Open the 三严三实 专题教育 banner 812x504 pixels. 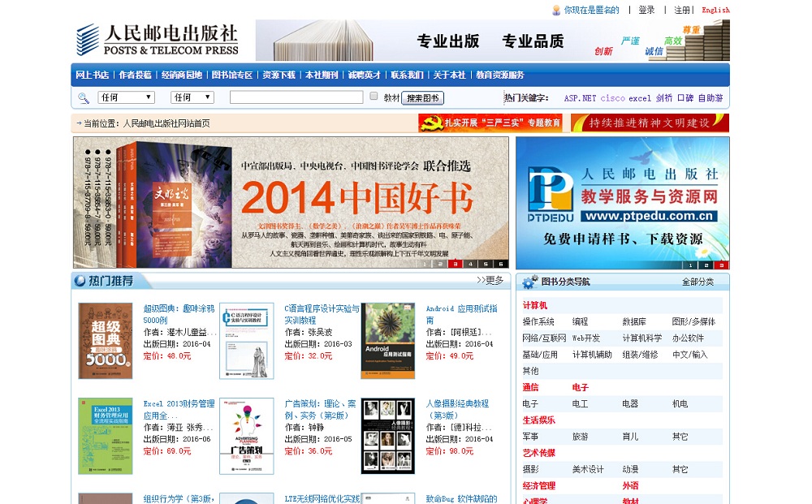pos(490,123)
